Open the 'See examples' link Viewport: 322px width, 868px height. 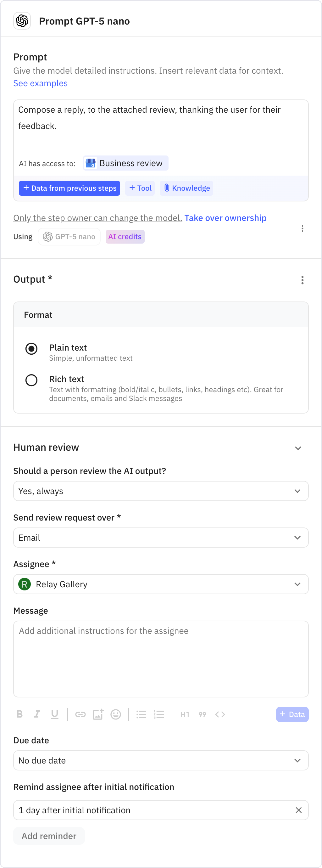(x=41, y=83)
